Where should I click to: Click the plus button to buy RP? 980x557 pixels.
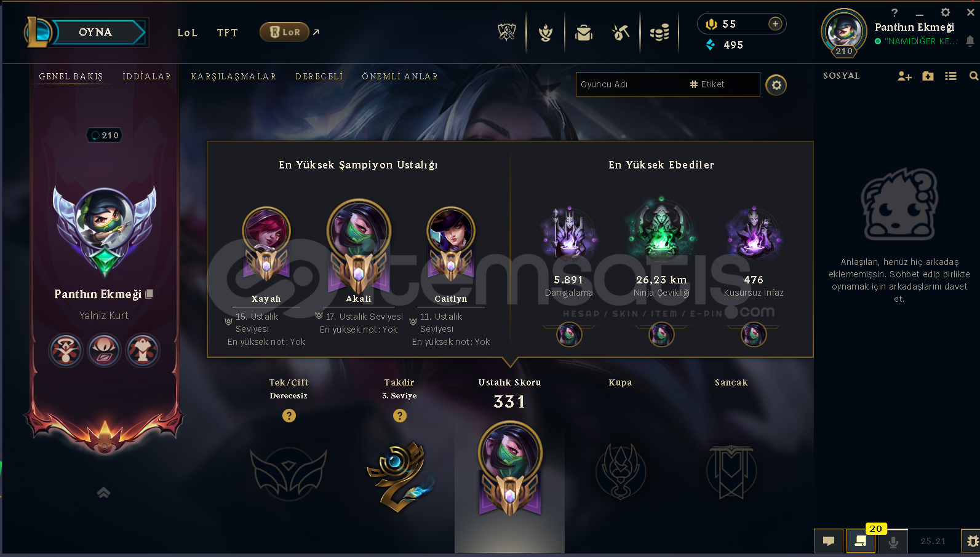[x=775, y=24]
